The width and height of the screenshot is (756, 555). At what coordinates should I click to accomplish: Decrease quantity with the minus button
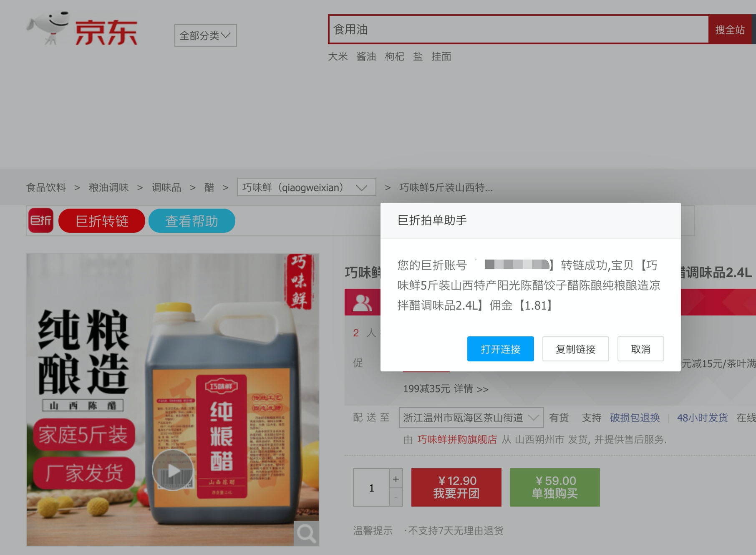coord(396,497)
